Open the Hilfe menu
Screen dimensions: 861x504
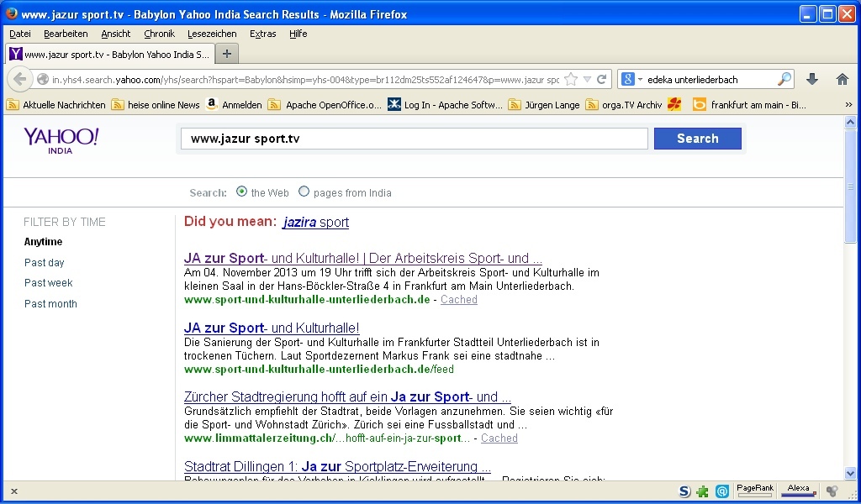click(298, 34)
